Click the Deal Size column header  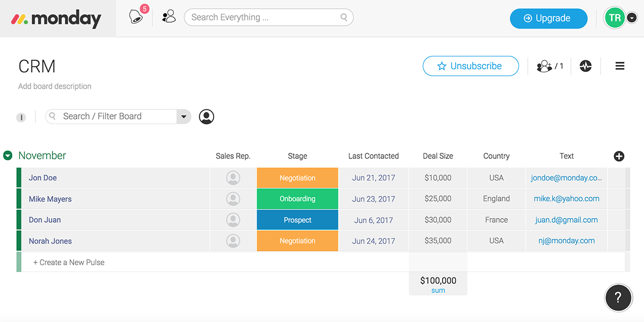pyautogui.click(x=438, y=156)
